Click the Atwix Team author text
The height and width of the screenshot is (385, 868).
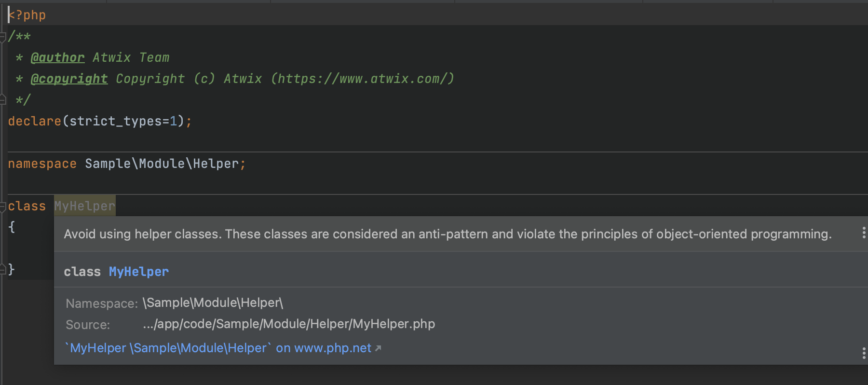131,57
